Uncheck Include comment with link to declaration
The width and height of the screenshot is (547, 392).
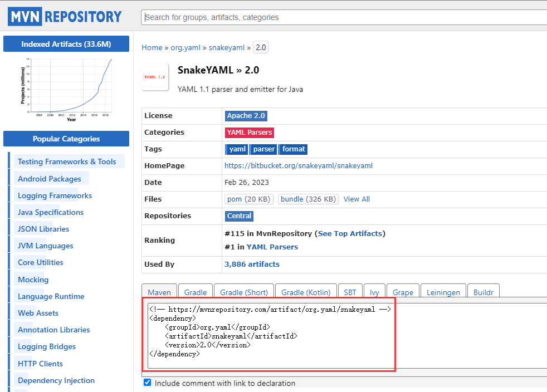click(x=148, y=382)
